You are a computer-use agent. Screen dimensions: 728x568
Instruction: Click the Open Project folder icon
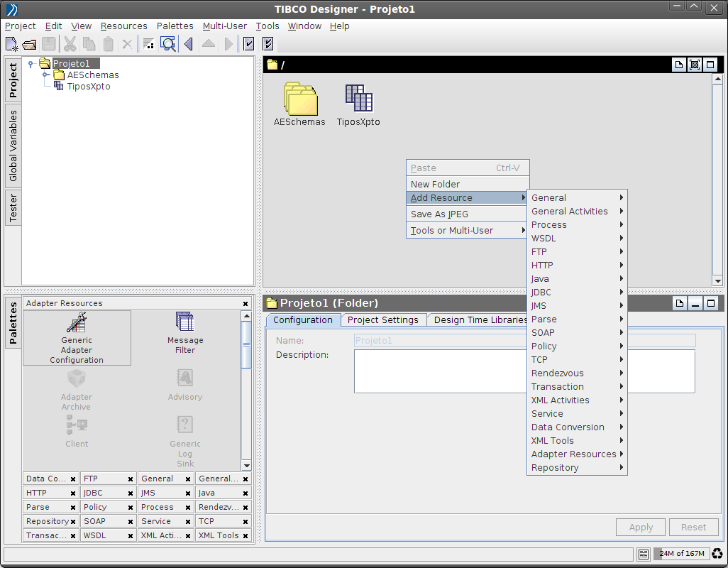pos(30,44)
